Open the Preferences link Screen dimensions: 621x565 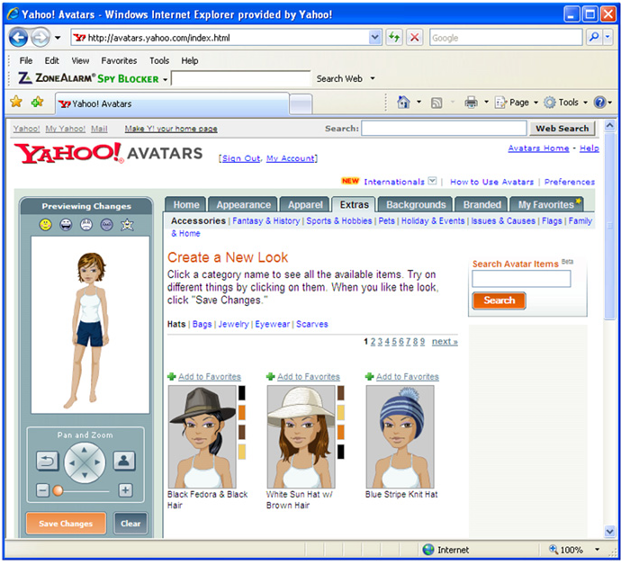(x=570, y=182)
